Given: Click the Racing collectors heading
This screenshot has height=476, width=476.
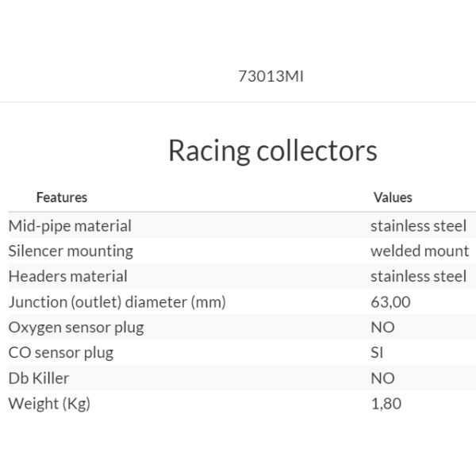Looking at the screenshot, I should pos(272,150).
